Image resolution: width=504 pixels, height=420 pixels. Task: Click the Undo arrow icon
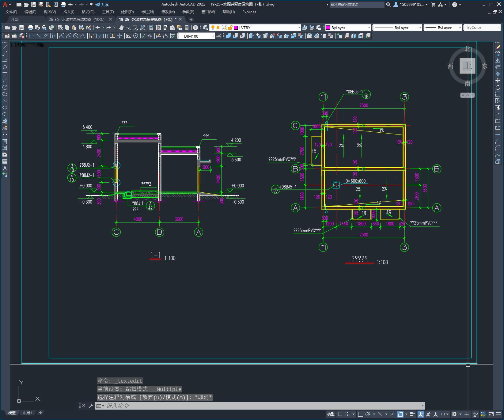click(x=98, y=28)
